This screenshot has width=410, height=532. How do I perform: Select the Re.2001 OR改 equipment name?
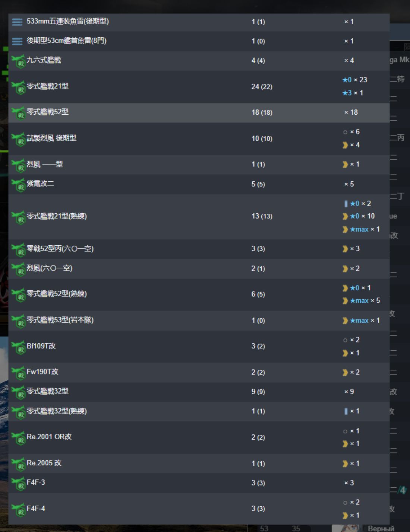click(49, 437)
